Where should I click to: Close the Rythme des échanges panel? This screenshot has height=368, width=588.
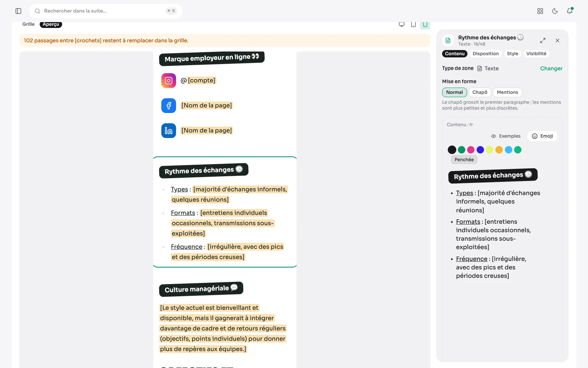557,40
